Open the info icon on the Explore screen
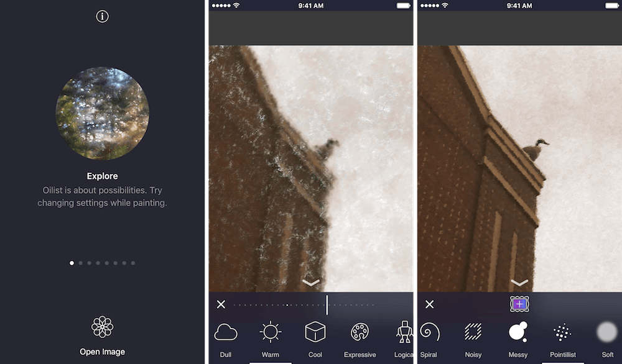 tap(103, 16)
